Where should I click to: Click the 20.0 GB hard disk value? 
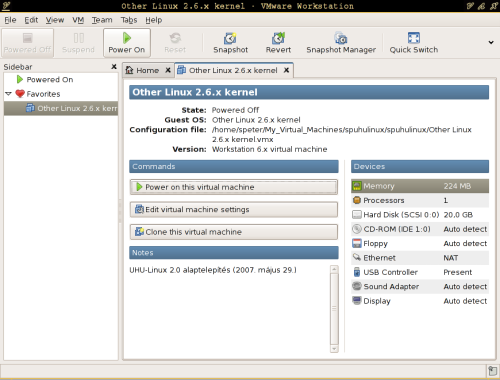[458, 215]
